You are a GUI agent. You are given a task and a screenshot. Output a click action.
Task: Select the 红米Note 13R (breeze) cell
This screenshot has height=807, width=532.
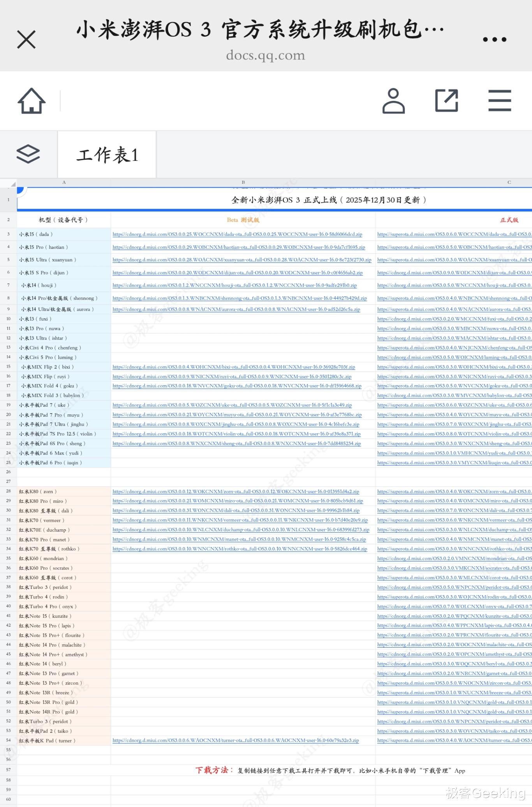[x=64, y=692]
